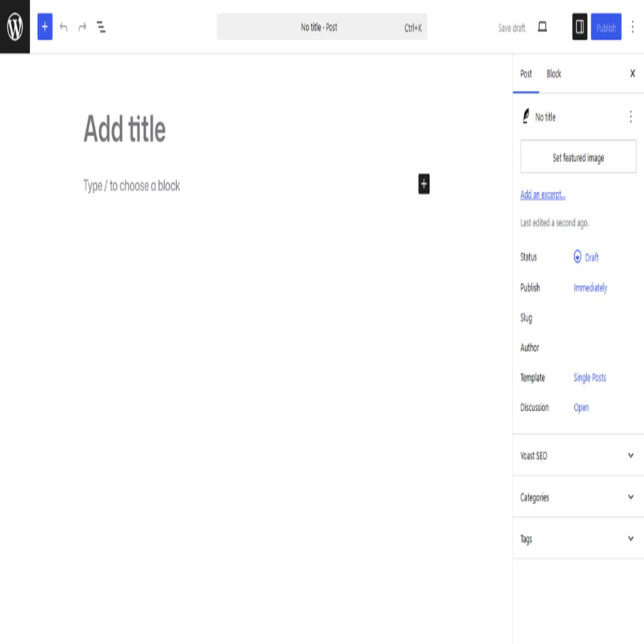This screenshot has height=644, width=644.
Task: Add an excerpt link
Action: click(543, 195)
